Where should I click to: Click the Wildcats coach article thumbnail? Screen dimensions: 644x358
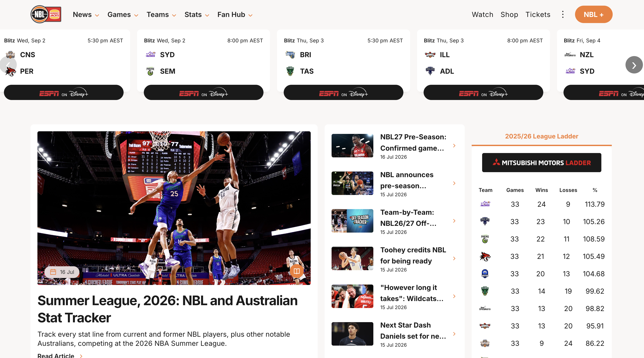(352, 296)
